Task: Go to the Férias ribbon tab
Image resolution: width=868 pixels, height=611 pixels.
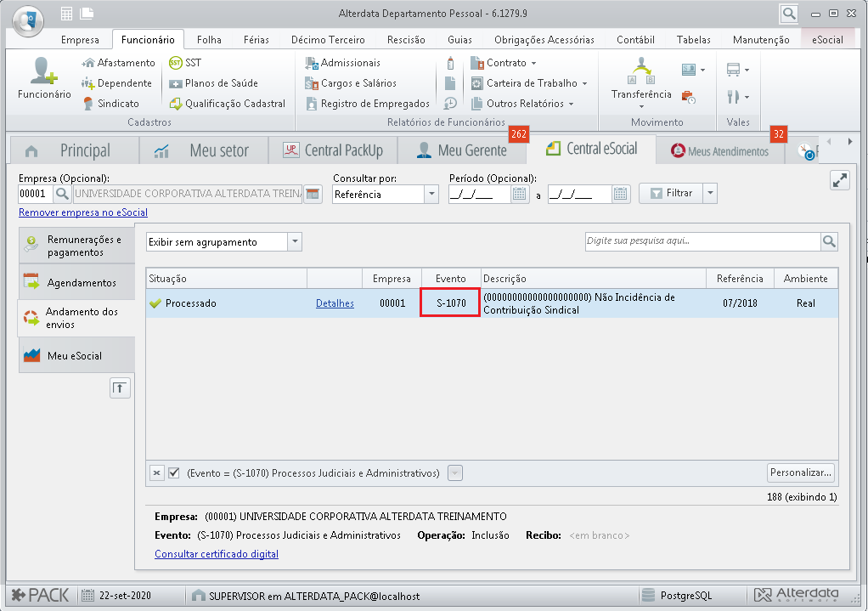Action: [256, 40]
